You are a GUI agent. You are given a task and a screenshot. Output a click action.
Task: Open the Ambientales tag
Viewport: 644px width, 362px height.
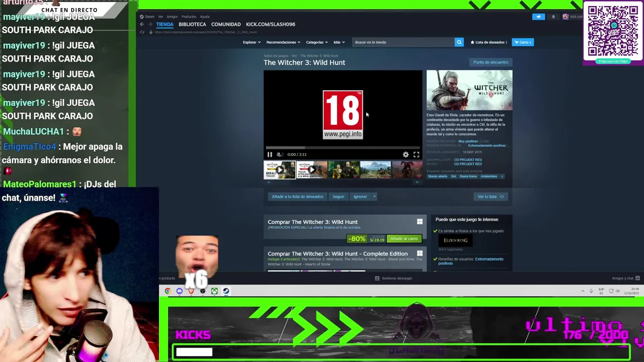[x=489, y=176]
